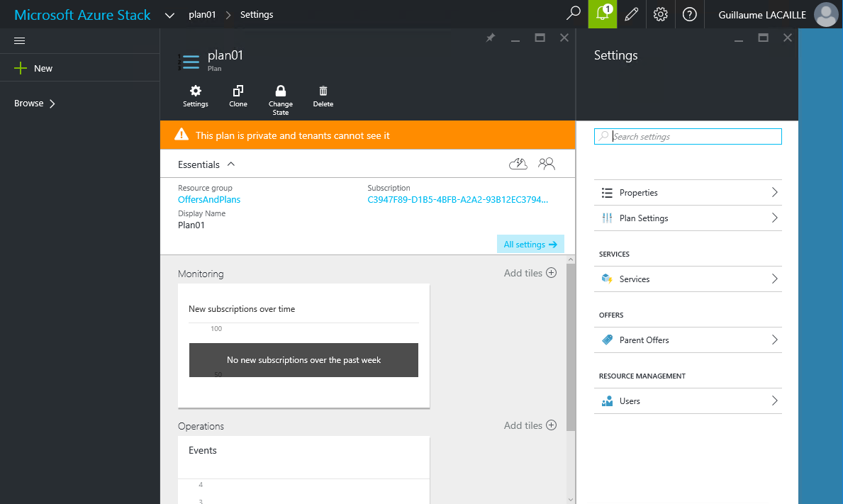Click the Microsoft Azure Stack title
Screen dimensions: 843x504
coord(82,15)
